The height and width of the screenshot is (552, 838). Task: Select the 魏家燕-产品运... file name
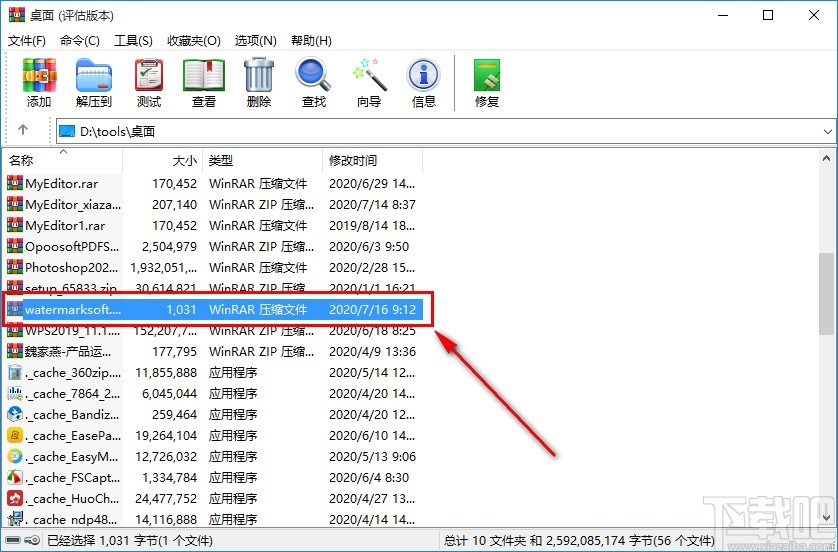point(68,352)
